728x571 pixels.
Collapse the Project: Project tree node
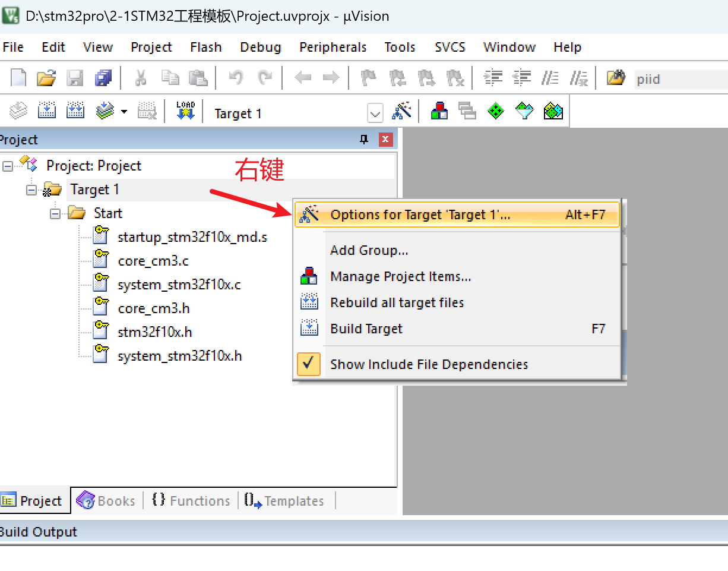click(x=7, y=166)
